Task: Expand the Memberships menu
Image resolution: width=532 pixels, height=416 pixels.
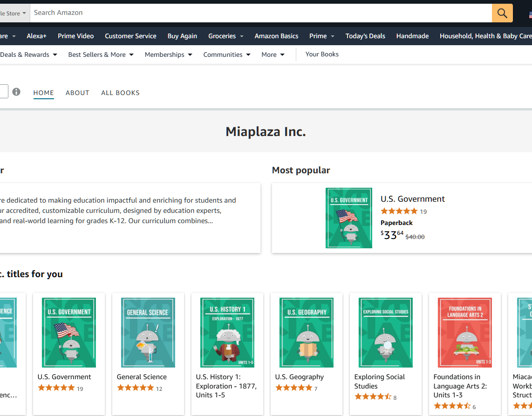Action: tap(168, 55)
